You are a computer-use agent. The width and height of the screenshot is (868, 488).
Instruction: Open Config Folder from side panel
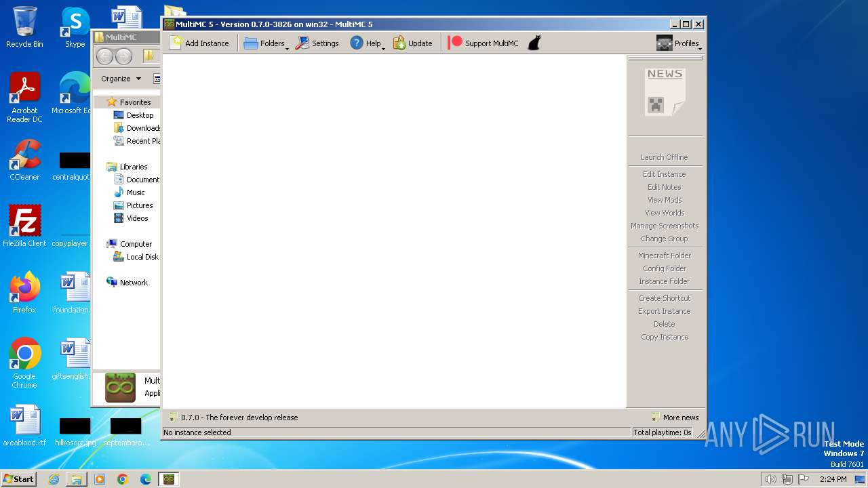click(665, 268)
